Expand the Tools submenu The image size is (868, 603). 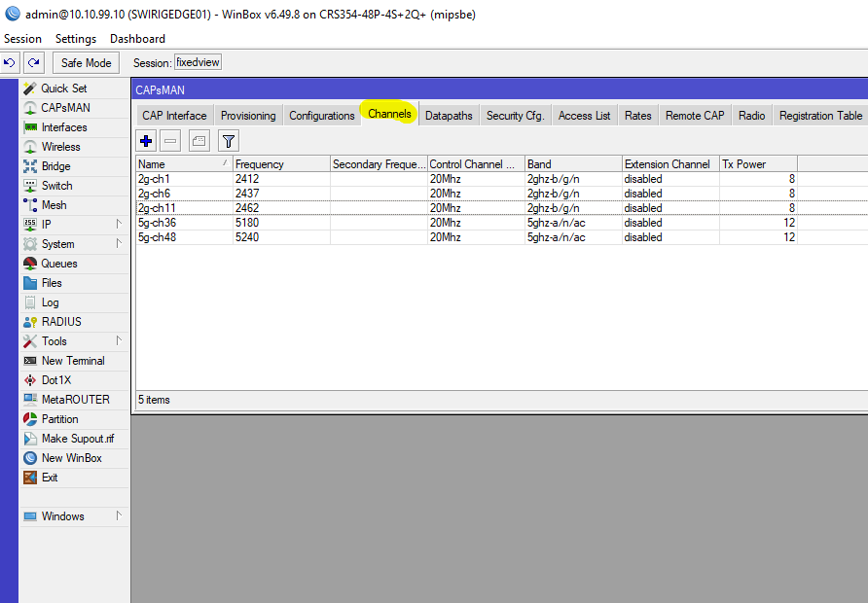pyautogui.click(x=54, y=341)
